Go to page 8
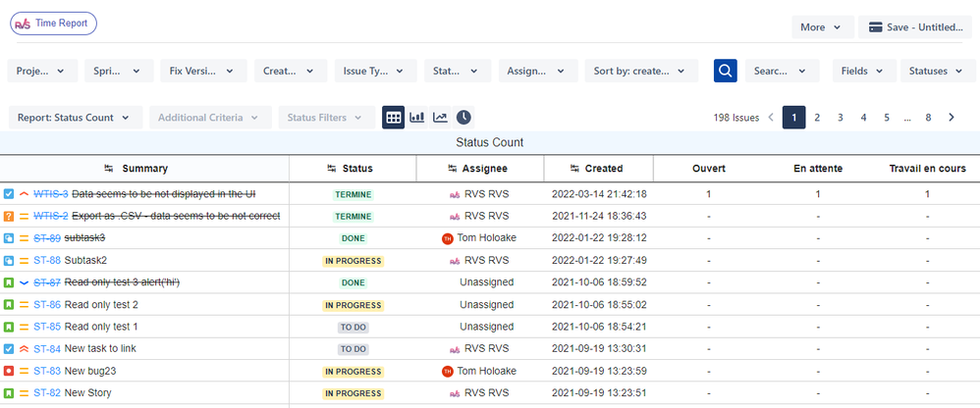The width and height of the screenshot is (980, 408). [x=928, y=118]
